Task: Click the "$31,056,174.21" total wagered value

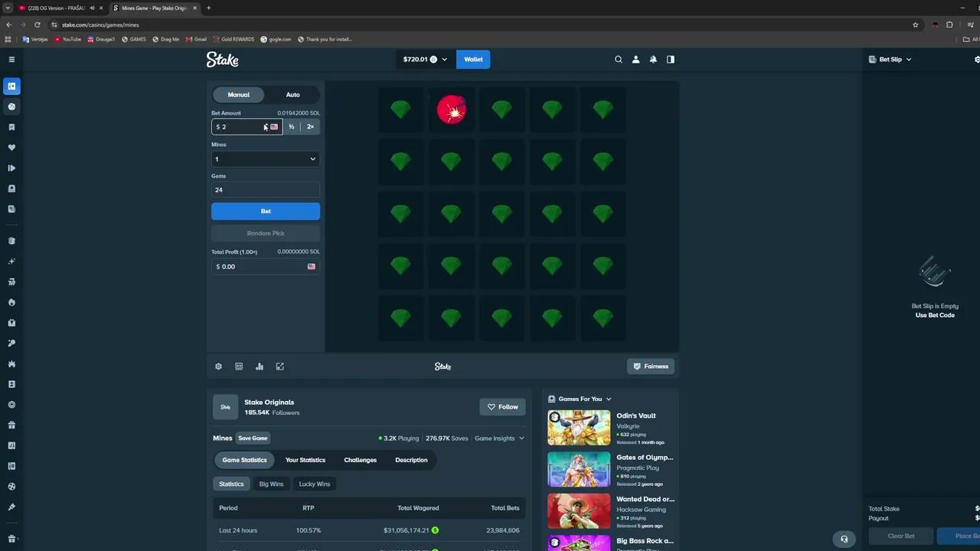Action: [407, 530]
